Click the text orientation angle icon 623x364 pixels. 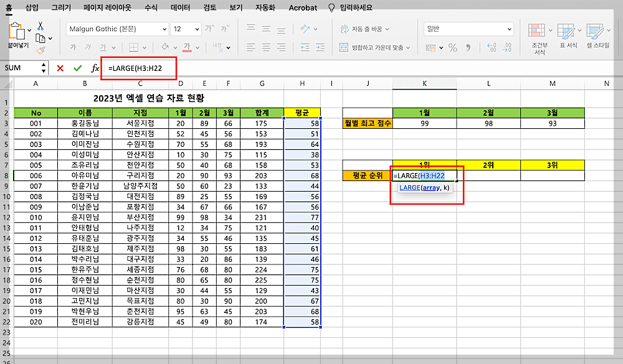pyautogui.click(x=305, y=29)
